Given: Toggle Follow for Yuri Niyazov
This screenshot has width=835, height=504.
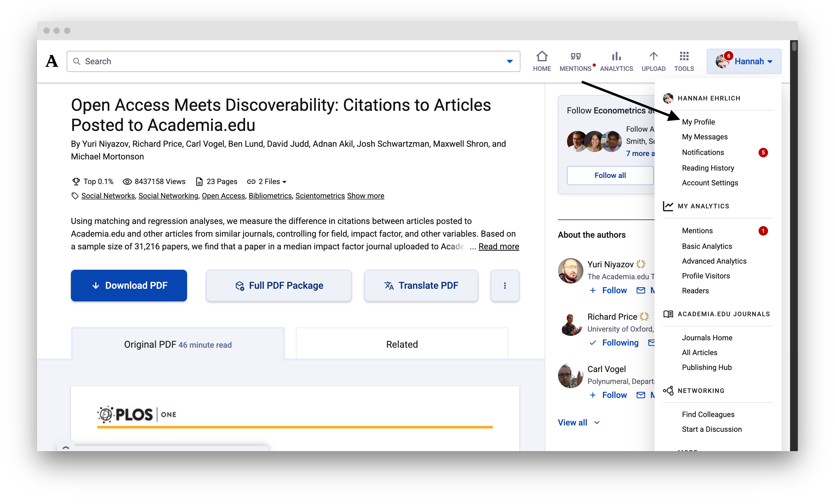Looking at the screenshot, I should click(608, 290).
